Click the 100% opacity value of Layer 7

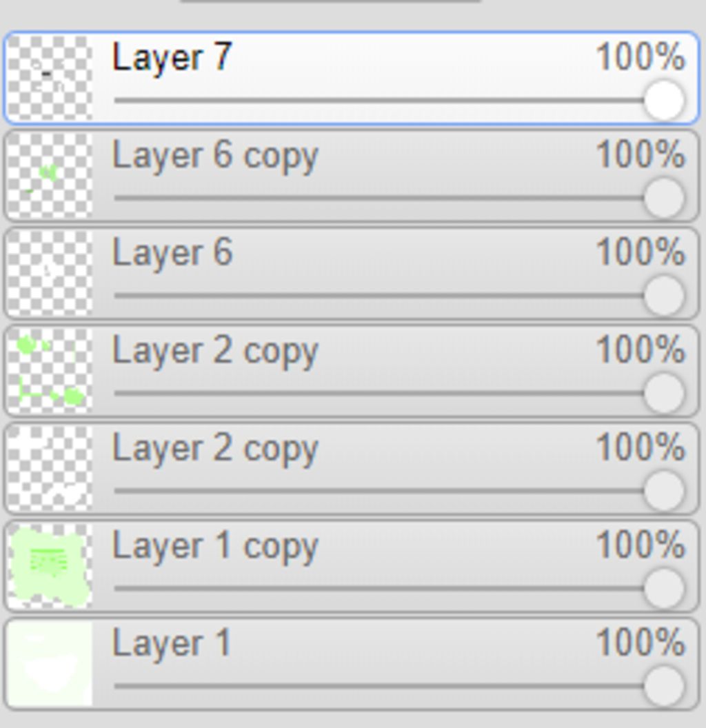click(641, 58)
